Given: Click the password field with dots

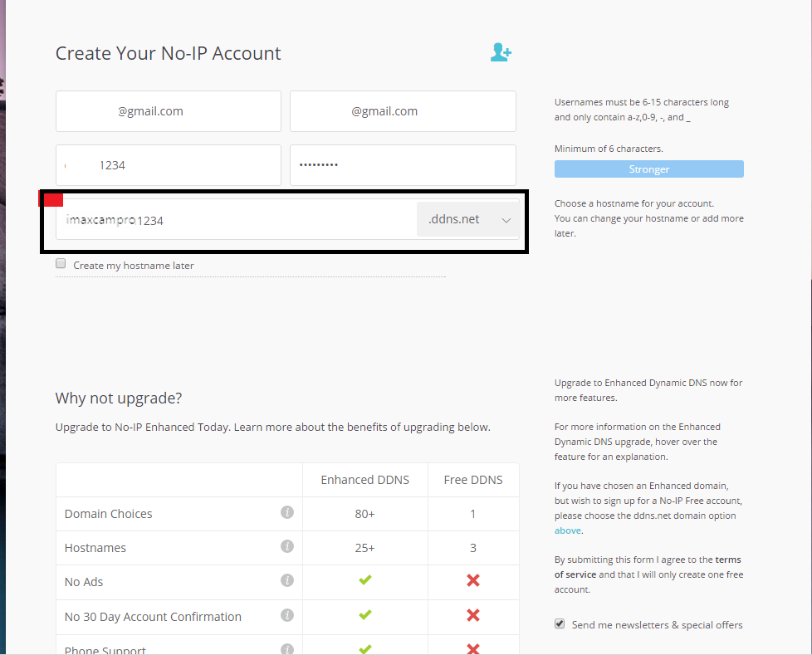Looking at the screenshot, I should pyautogui.click(x=403, y=165).
